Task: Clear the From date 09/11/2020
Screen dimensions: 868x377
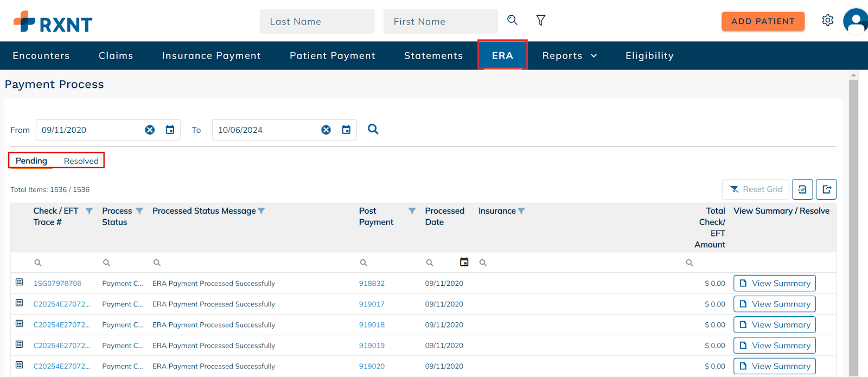Action: tap(150, 130)
